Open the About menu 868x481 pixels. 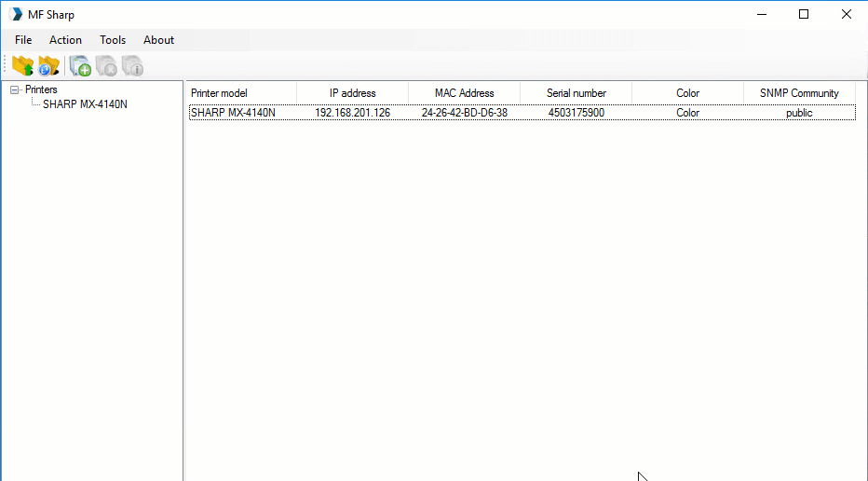click(158, 40)
